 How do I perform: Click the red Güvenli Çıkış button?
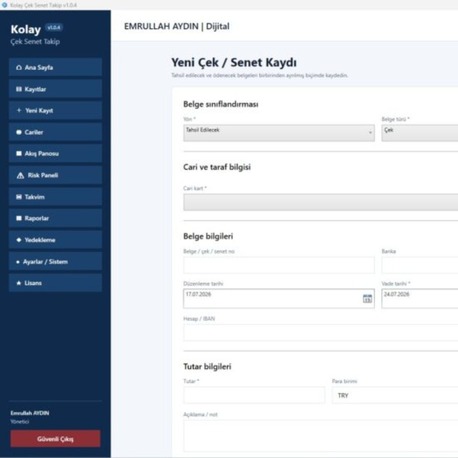[55, 439]
